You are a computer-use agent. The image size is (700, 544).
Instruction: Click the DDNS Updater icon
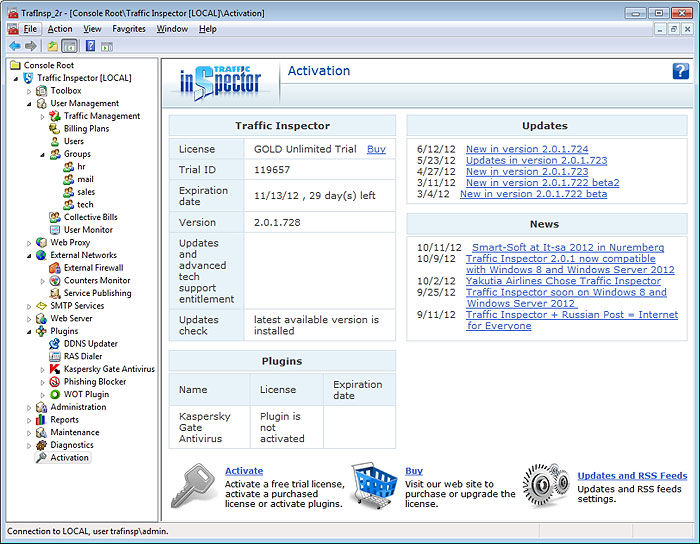point(54,344)
